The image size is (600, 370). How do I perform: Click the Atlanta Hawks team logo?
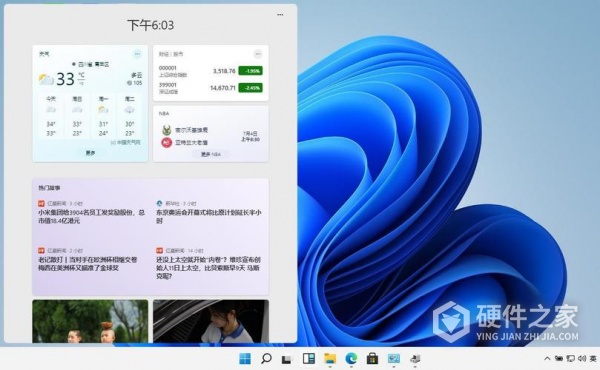(166, 143)
